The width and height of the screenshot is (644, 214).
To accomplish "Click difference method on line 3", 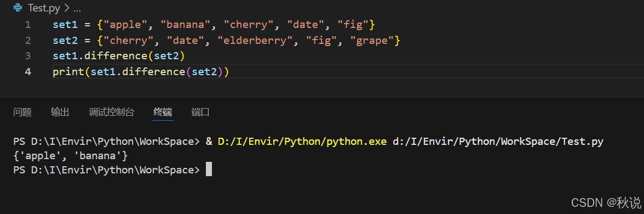I will point(116,55).
